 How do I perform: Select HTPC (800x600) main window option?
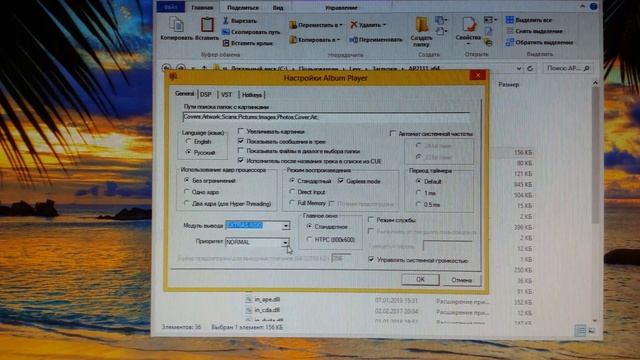click(x=309, y=239)
